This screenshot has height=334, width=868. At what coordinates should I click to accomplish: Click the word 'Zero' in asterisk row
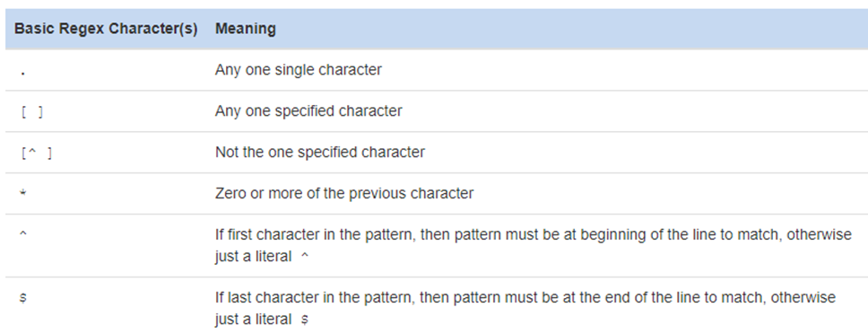click(x=230, y=193)
